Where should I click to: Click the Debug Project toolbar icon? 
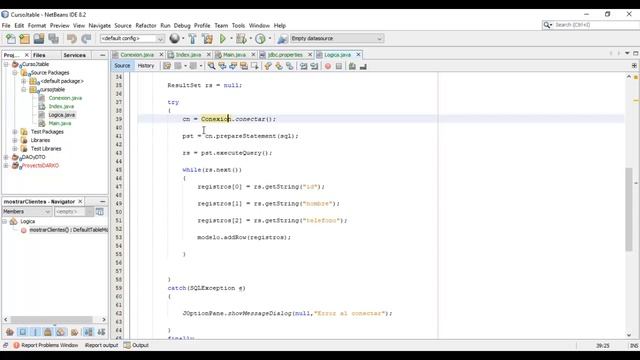click(x=241, y=39)
